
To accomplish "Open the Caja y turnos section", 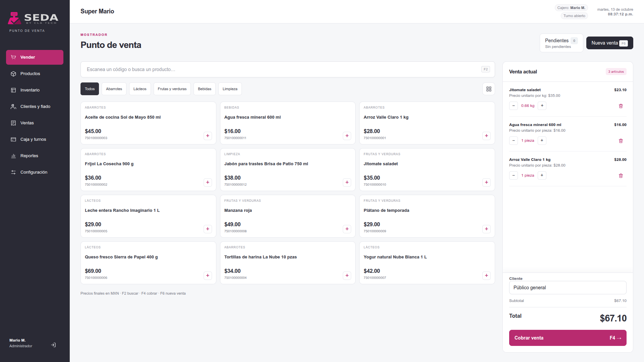I will 35,139.
